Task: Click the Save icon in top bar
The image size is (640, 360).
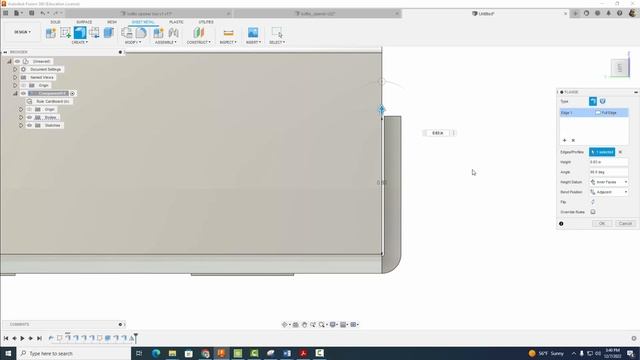Action: coord(31,13)
